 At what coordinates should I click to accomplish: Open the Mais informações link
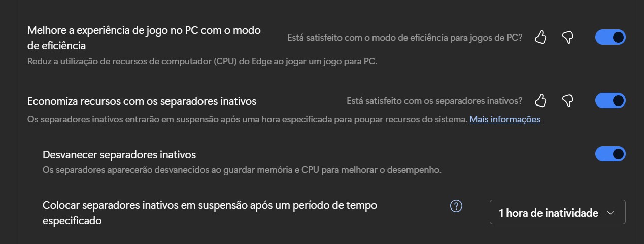click(504, 119)
